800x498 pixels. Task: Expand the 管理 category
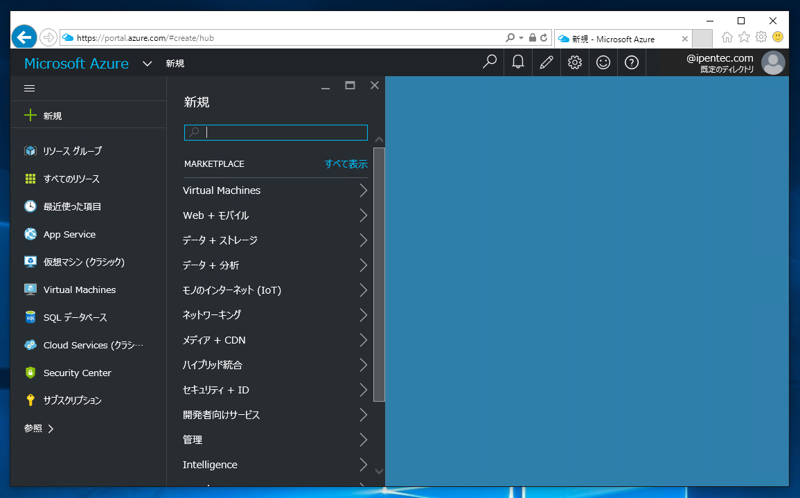coord(275,440)
